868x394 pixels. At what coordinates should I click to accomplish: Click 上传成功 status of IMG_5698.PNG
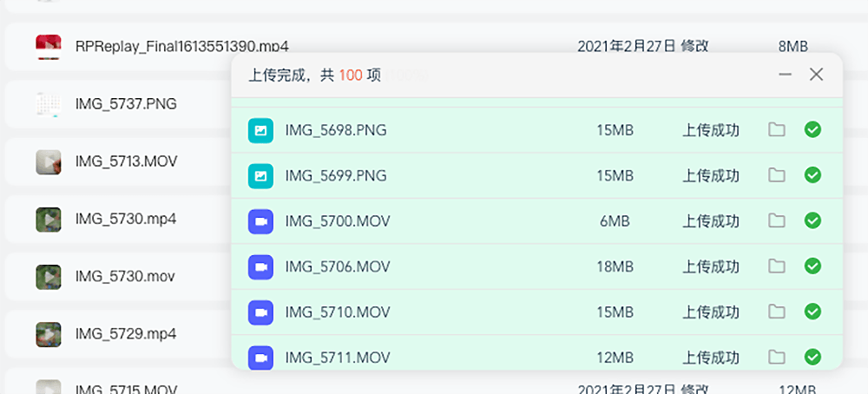711,130
